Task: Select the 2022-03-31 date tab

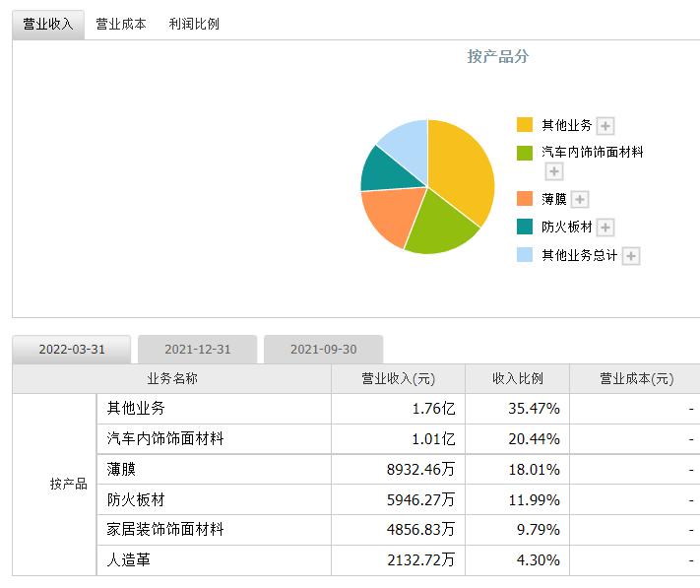Action: 72,349
